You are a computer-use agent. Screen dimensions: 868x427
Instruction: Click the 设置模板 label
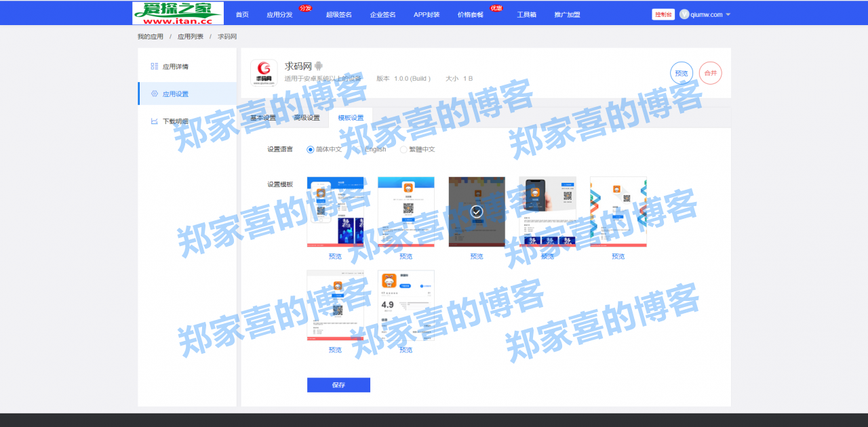(280, 184)
